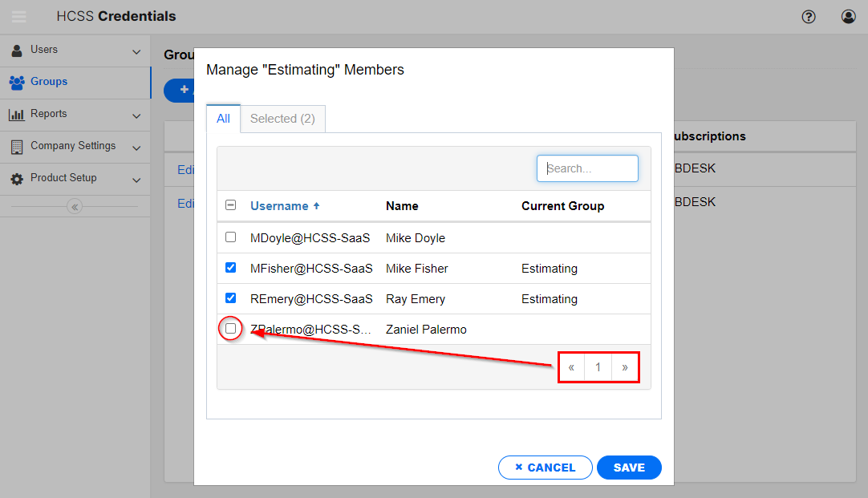Select the Reports bar chart icon
This screenshot has height=498, width=868.
coord(18,114)
